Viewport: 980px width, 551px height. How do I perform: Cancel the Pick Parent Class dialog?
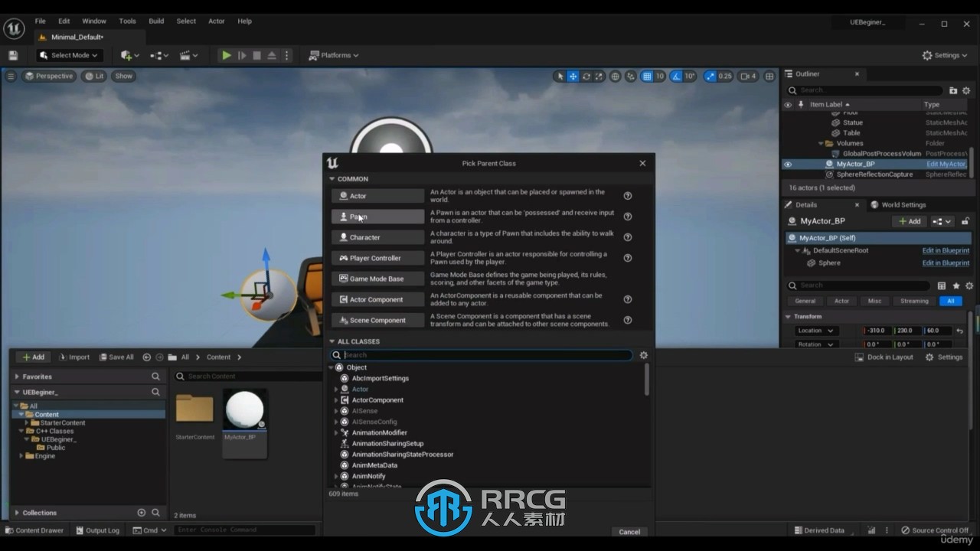tap(629, 532)
